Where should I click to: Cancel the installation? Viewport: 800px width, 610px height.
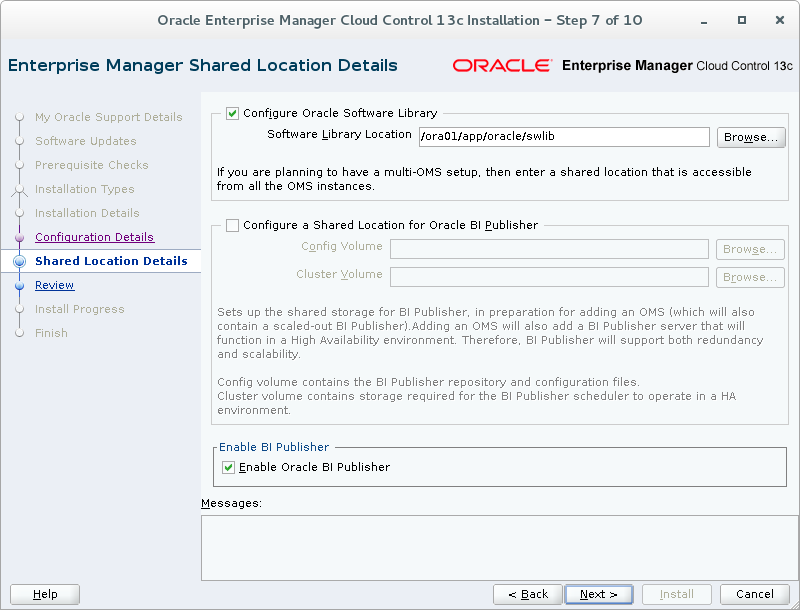[755, 594]
